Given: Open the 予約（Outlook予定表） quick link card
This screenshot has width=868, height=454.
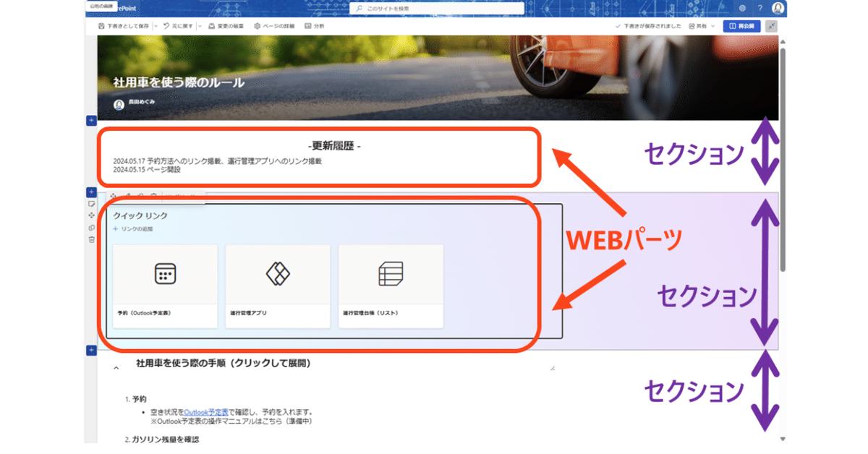Looking at the screenshot, I should [x=166, y=286].
